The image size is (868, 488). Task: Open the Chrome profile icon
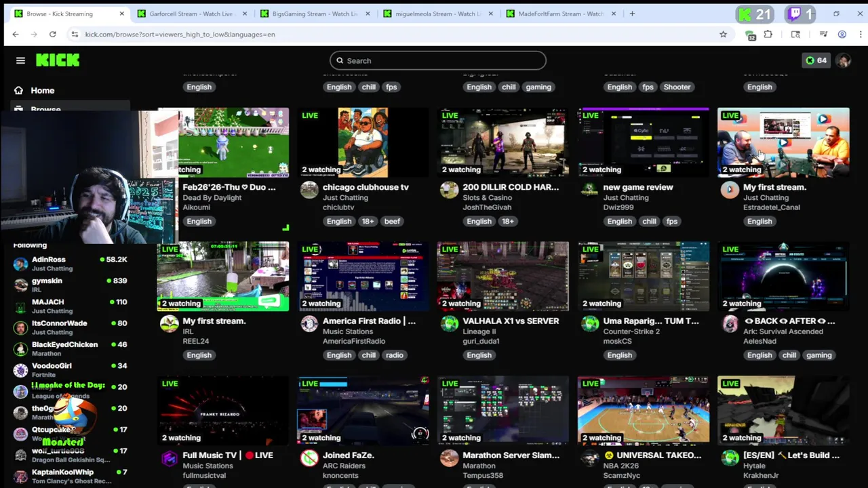[842, 34]
